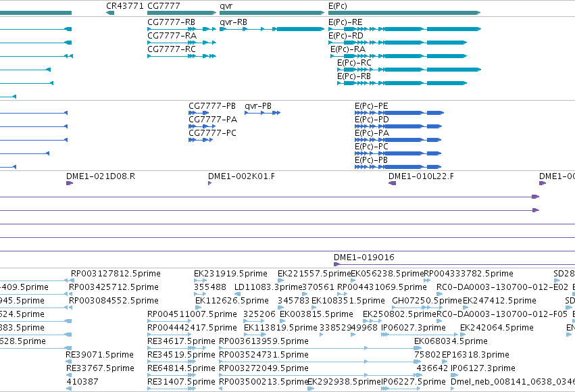
Task: Select EST RE33767.5prime
Action: (x=68, y=375)
